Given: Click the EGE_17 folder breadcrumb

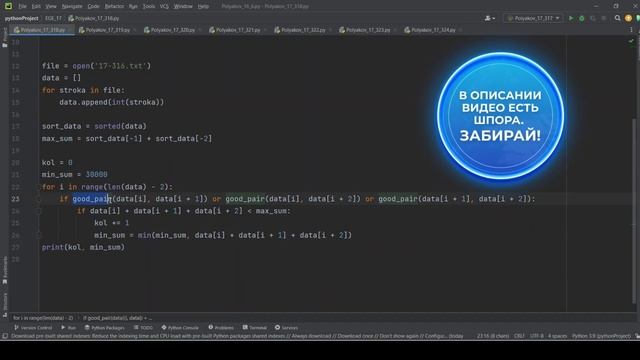Looking at the screenshot, I should point(53,18).
